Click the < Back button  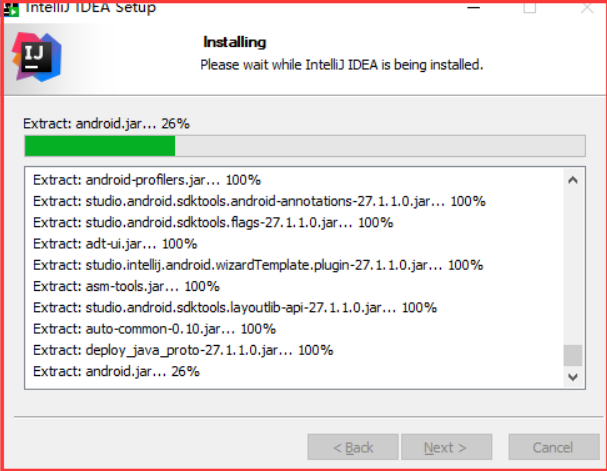(x=353, y=447)
